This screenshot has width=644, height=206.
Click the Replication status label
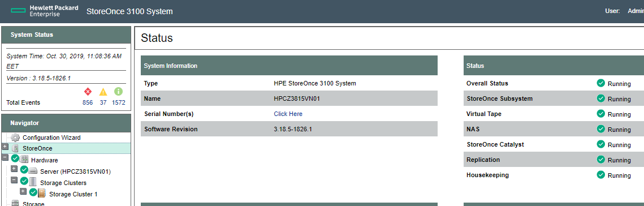pyautogui.click(x=483, y=160)
